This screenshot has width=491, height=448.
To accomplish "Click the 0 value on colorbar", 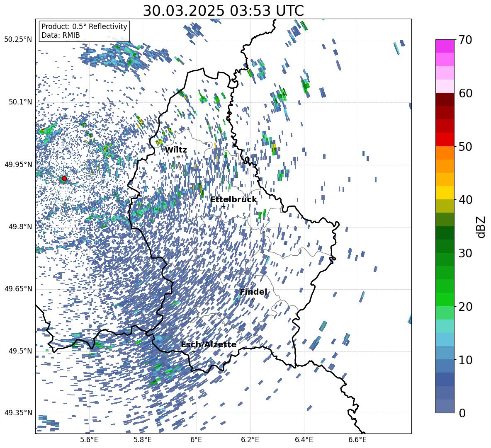I will point(462,413).
